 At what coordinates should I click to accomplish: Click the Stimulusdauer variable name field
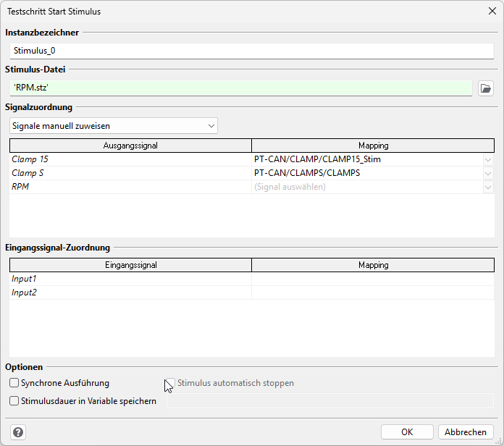tap(329, 400)
